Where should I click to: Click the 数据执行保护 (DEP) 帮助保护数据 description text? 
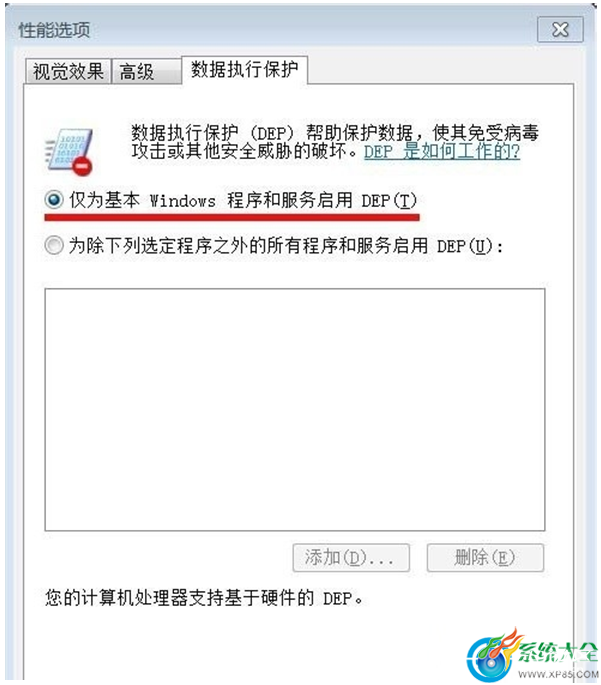(335, 142)
